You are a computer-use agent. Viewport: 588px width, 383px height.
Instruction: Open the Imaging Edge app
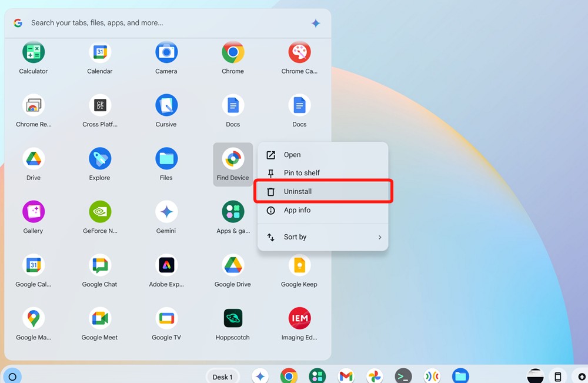pos(299,318)
